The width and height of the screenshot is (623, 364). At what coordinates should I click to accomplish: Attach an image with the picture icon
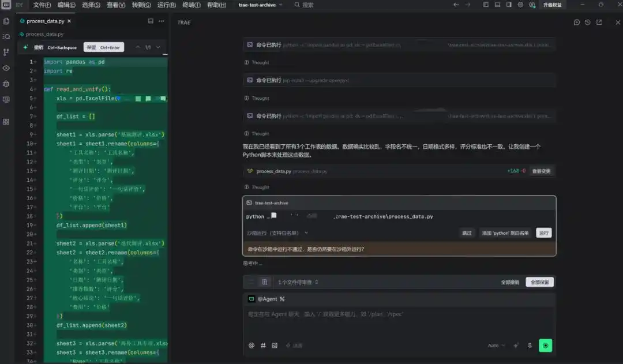(x=275, y=346)
